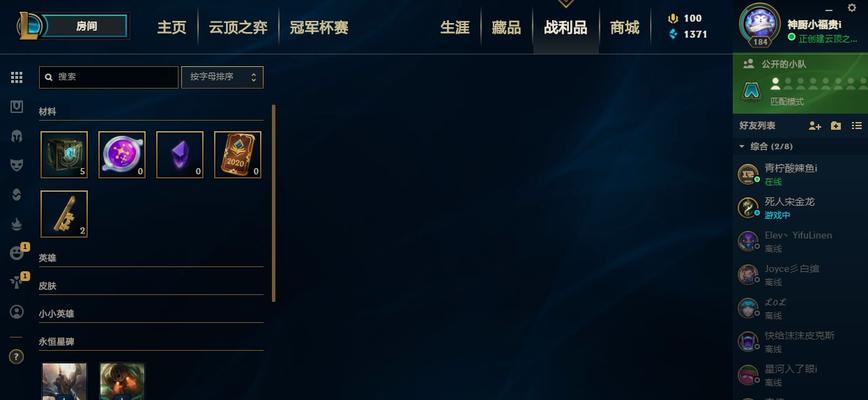868x400 pixels.
Task: Expand the 皮肤 skins section
Action: pyautogui.click(x=151, y=286)
